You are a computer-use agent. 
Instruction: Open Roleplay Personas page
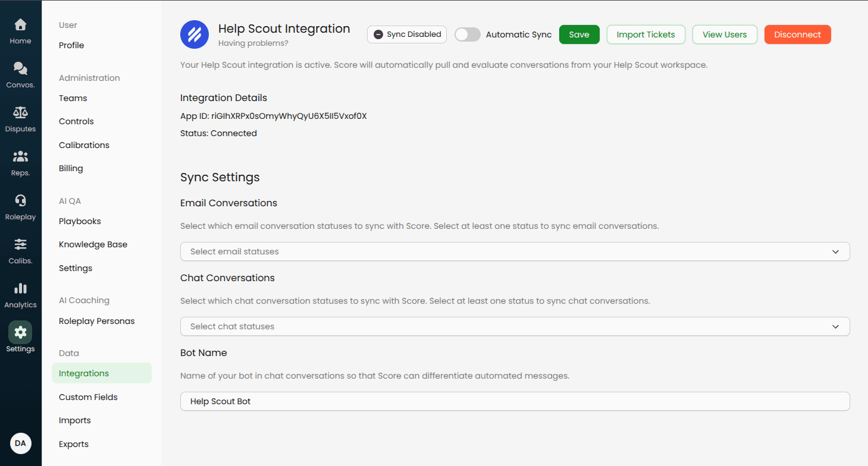[x=96, y=321]
